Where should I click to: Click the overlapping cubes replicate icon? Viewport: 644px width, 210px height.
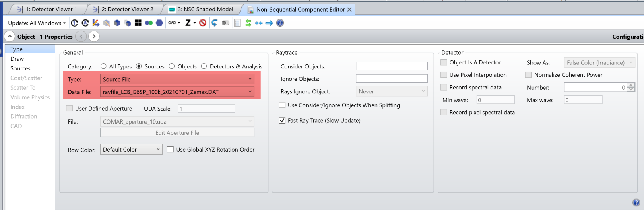[x=128, y=23]
